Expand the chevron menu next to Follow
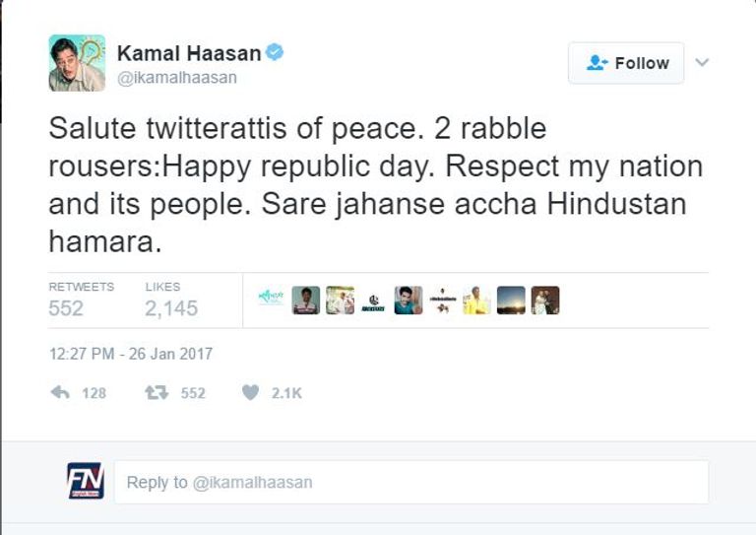This screenshot has height=535, width=756. click(x=702, y=62)
